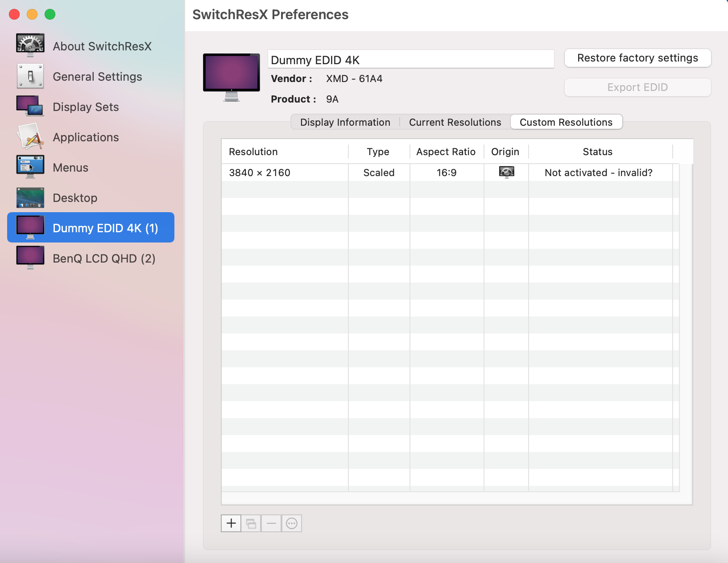Select BenQ LCD QHD (2) display

[103, 259]
